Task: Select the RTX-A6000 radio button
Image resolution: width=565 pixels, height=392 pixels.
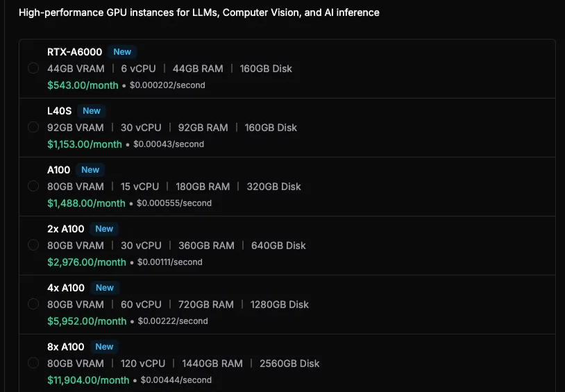Action: pyautogui.click(x=33, y=68)
